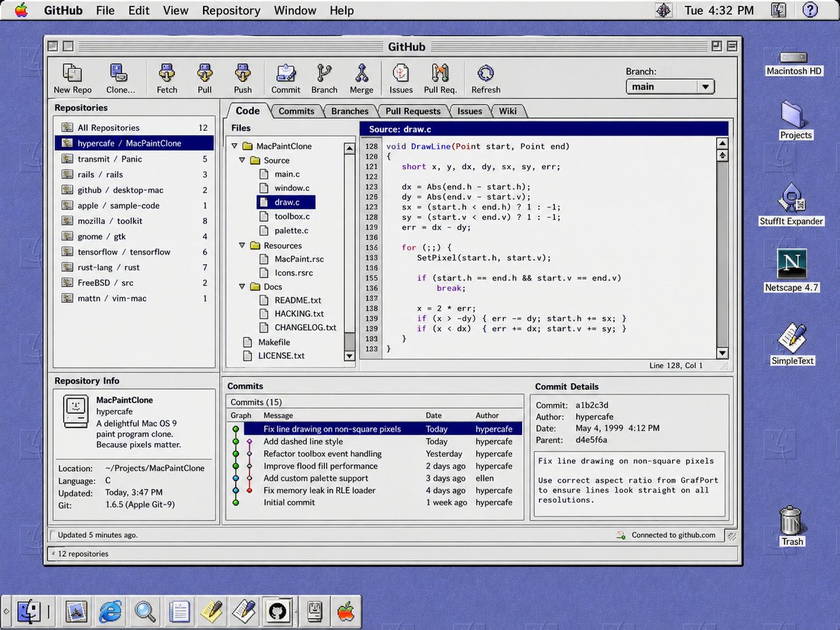Click the Commit toolbar icon
The height and width of the screenshot is (630, 840).
(286, 73)
